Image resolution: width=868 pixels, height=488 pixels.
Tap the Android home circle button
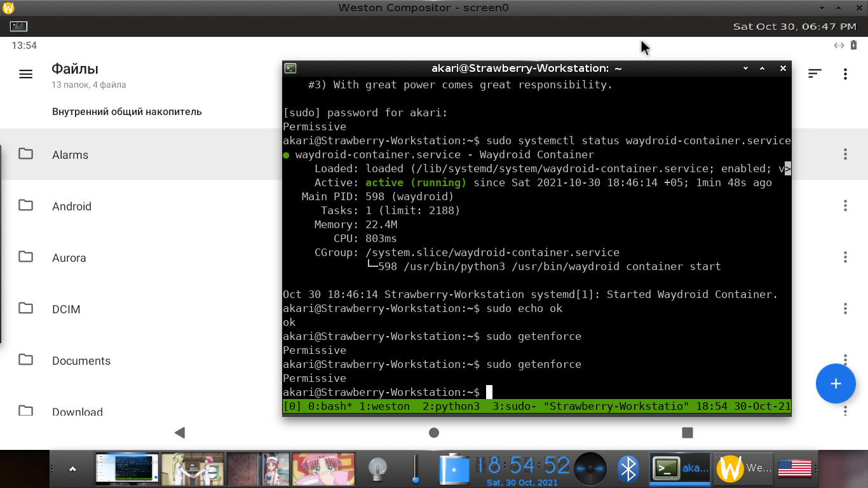pos(434,433)
